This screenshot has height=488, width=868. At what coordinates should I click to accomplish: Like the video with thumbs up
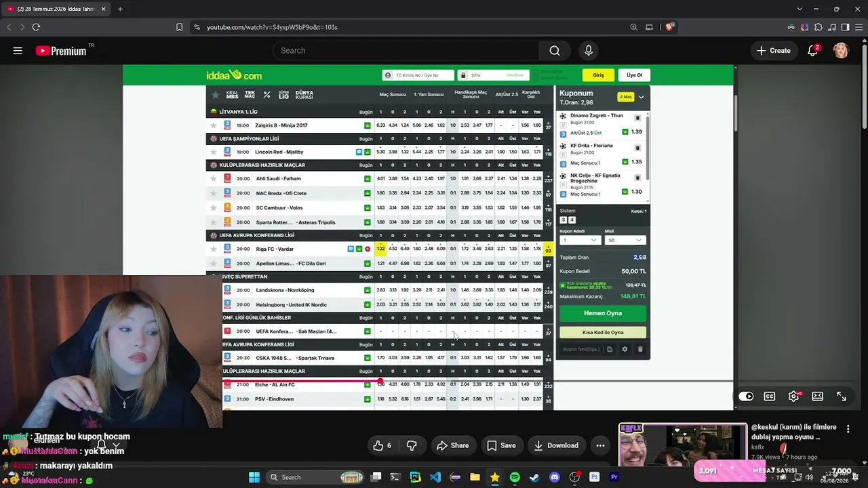(382, 445)
